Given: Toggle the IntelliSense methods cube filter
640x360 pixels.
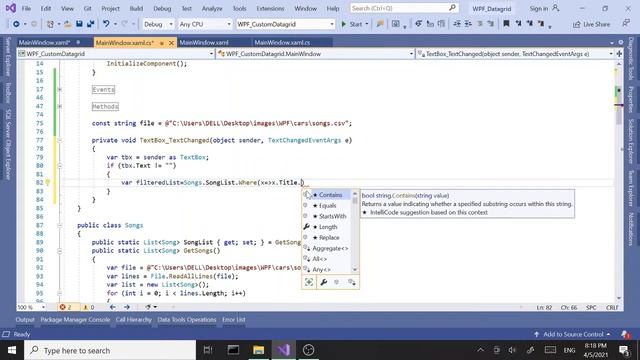Looking at the screenshot, I should [x=337, y=282].
